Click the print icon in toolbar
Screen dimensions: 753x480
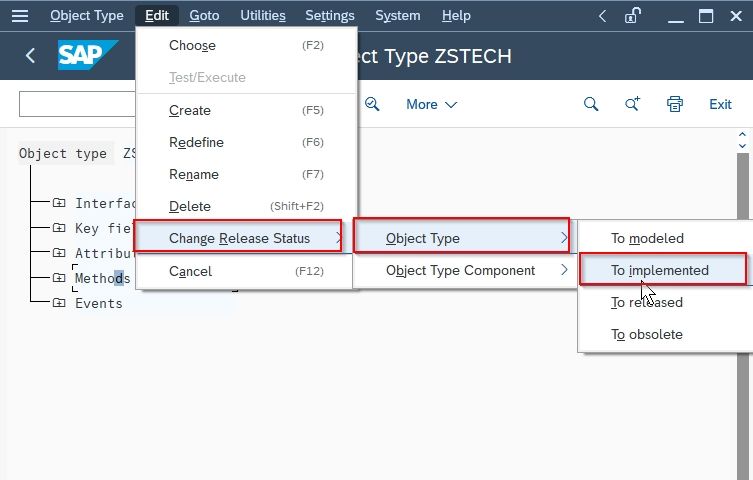[674, 104]
